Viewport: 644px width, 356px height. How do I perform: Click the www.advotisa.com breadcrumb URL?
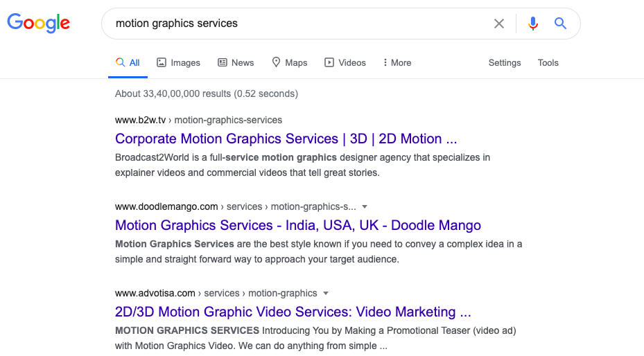click(216, 293)
